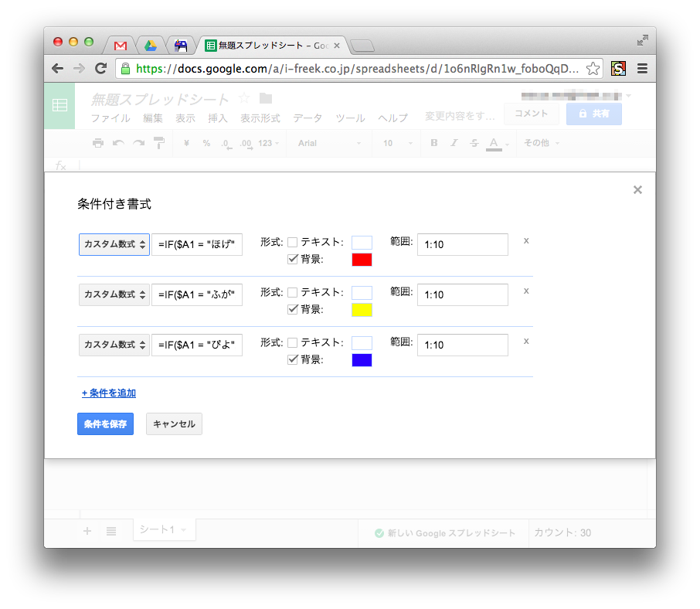Uncheck 背景 for the ふが rule
The image size is (700, 609).
click(293, 310)
